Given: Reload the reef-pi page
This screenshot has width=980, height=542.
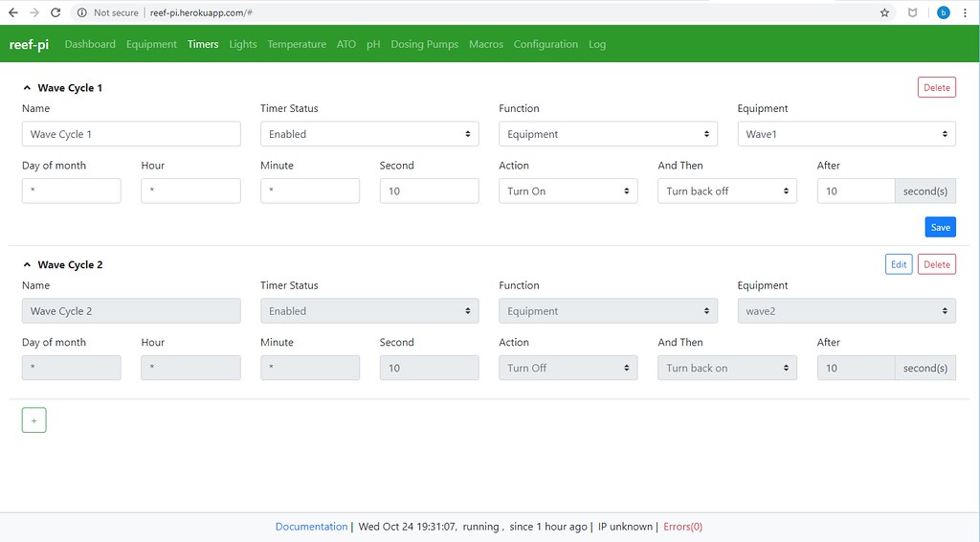Looking at the screenshot, I should coord(56,12).
